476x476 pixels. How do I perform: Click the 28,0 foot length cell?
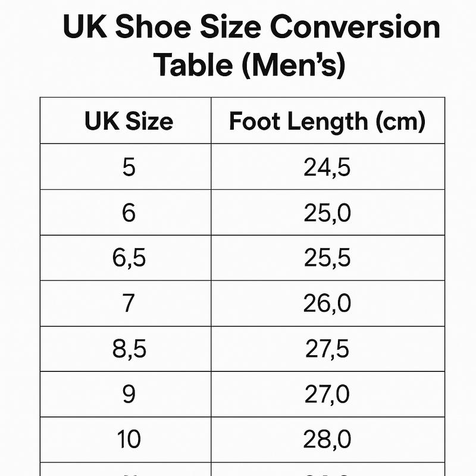click(328, 440)
